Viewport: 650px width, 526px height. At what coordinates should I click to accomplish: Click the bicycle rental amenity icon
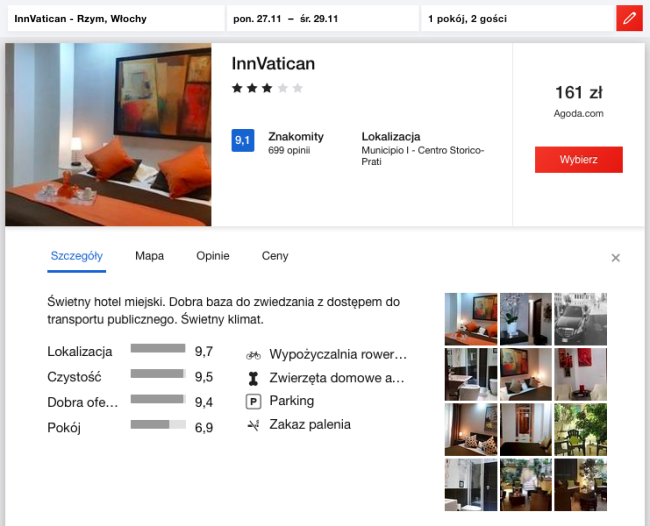tap(253, 355)
